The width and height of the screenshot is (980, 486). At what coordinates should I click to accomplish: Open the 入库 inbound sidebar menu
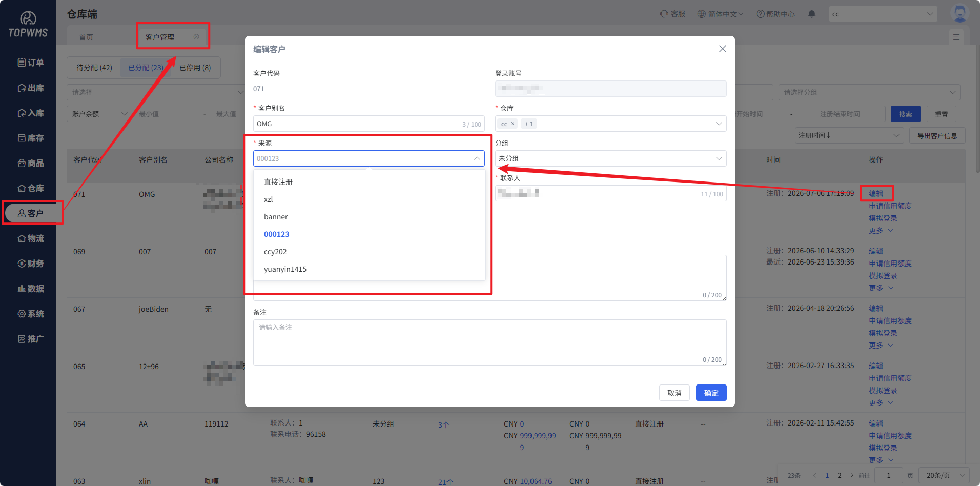click(31, 113)
